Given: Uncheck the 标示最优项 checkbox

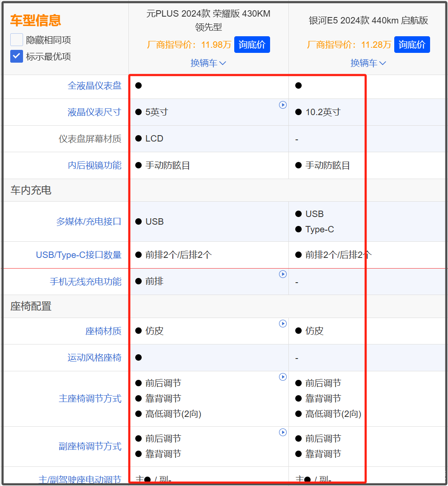Looking at the screenshot, I should click(17, 56).
